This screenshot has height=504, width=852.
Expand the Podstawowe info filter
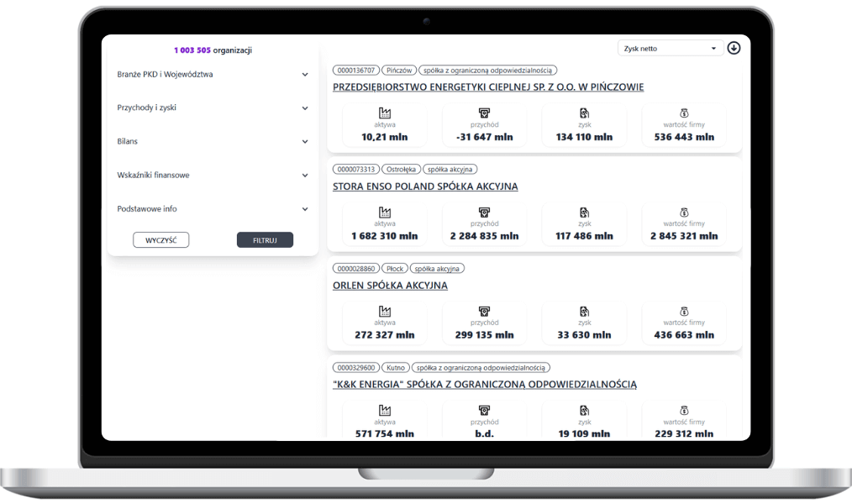tap(213, 208)
